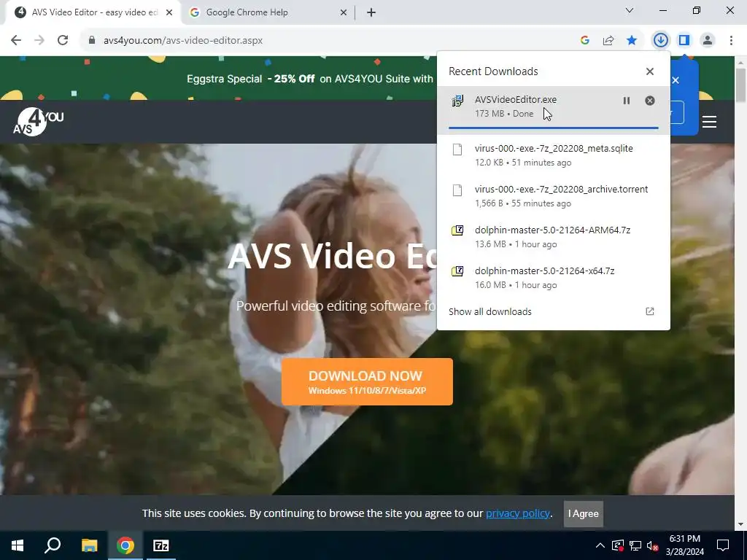Share this page via the share icon
The width and height of the screenshot is (747, 560).
608,41
